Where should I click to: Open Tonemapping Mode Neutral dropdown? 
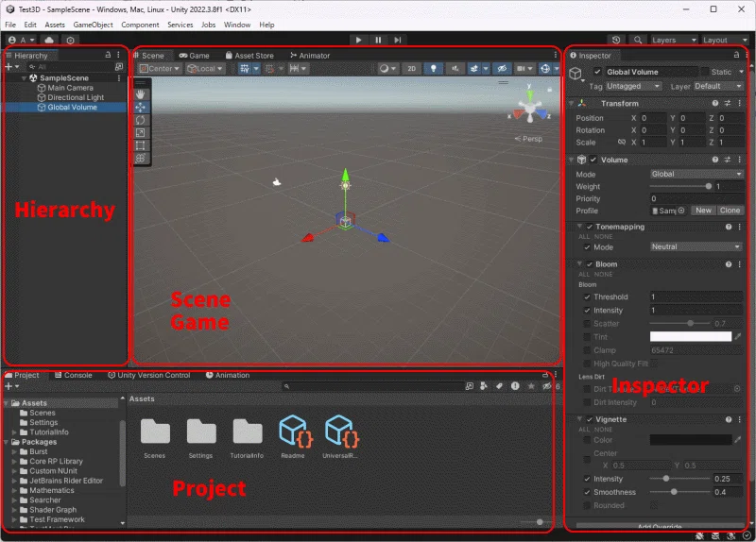pos(696,246)
